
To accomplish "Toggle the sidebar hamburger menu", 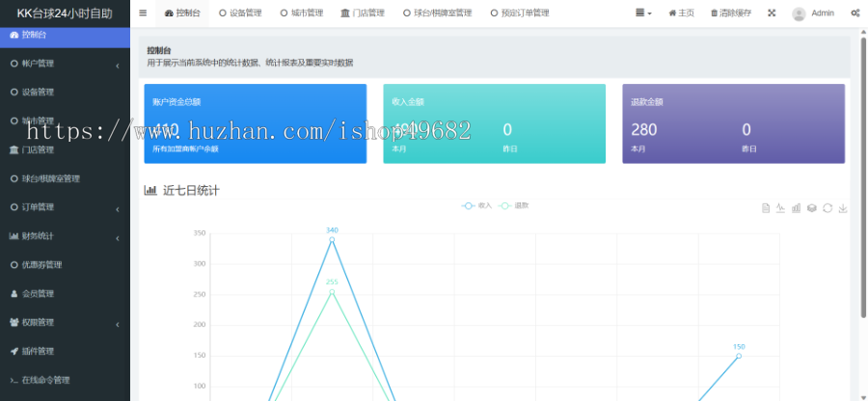I will (143, 13).
